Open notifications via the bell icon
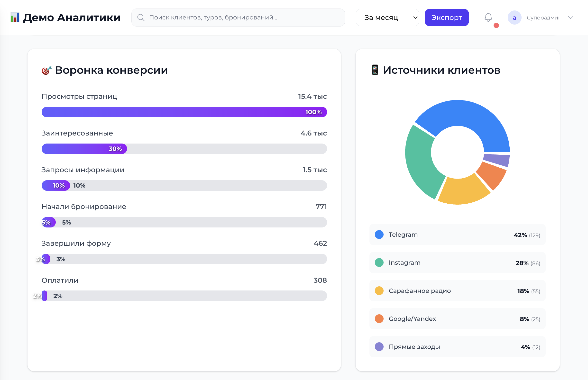 coord(488,17)
